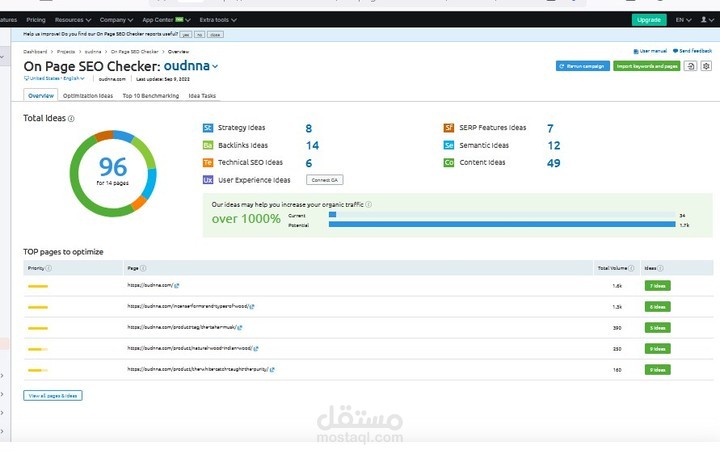The height and width of the screenshot is (454, 720).
Task: Click Rerun campaign button
Action: pyautogui.click(x=583, y=66)
